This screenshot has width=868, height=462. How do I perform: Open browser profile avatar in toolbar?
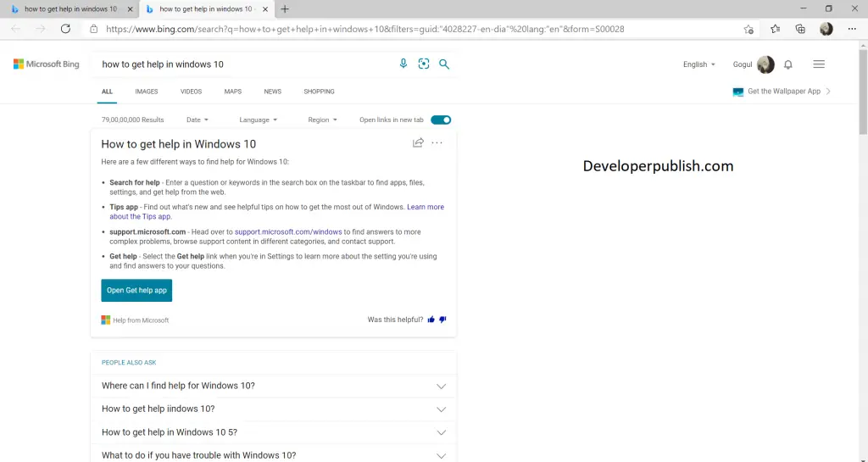pos(826,29)
